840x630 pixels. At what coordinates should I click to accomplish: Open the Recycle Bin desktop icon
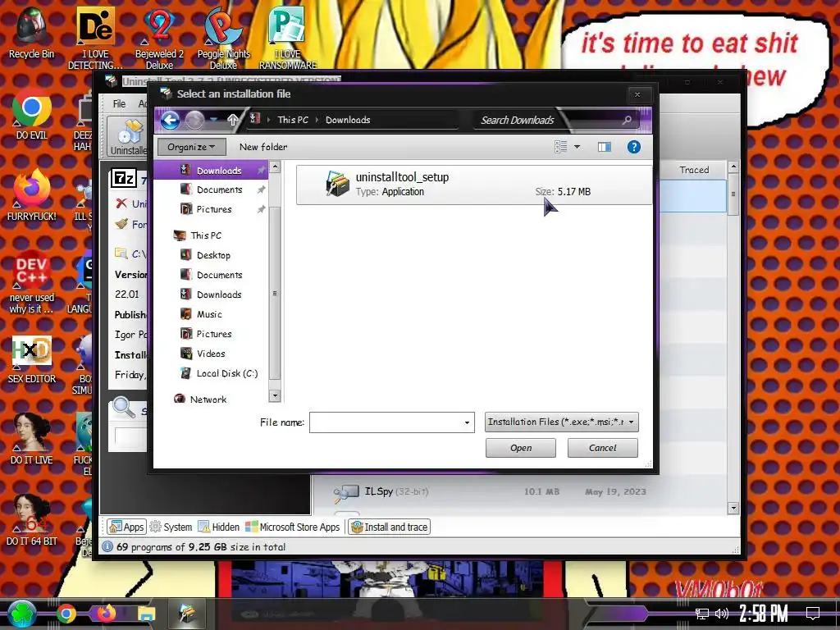click(x=31, y=33)
